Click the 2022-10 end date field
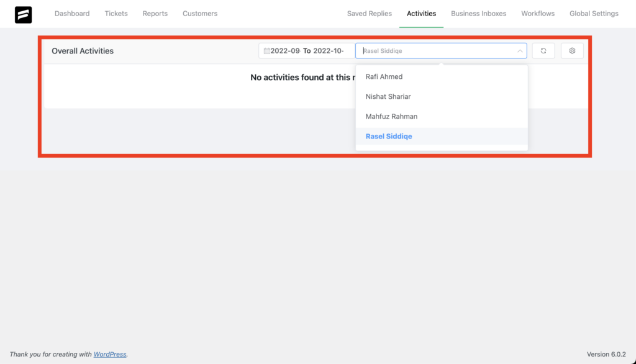 [x=329, y=51]
